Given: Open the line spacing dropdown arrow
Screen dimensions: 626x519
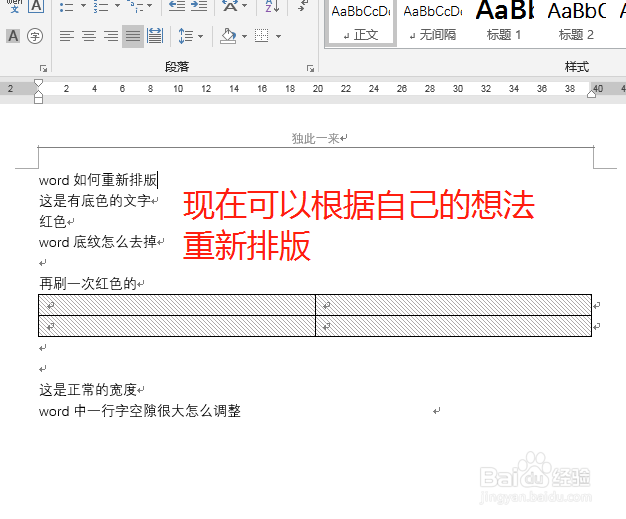Looking at the screenshot, I should coord(200,36).
